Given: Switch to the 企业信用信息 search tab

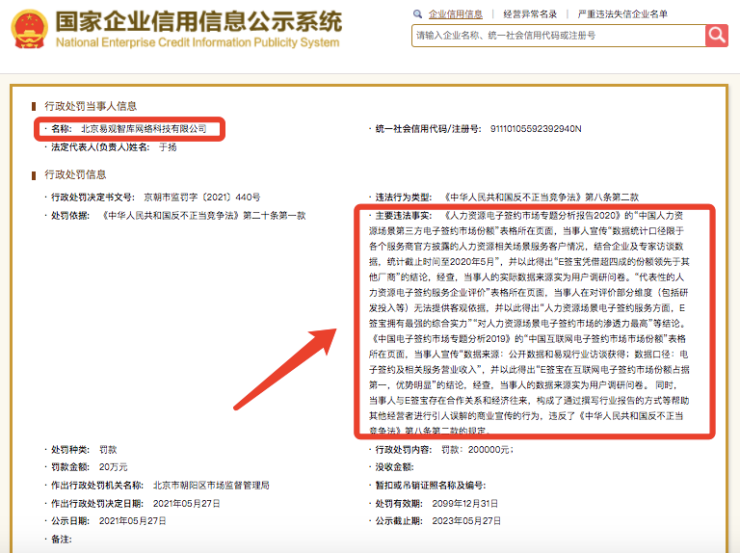Looking at the screenshot, I should coord(455,14).
